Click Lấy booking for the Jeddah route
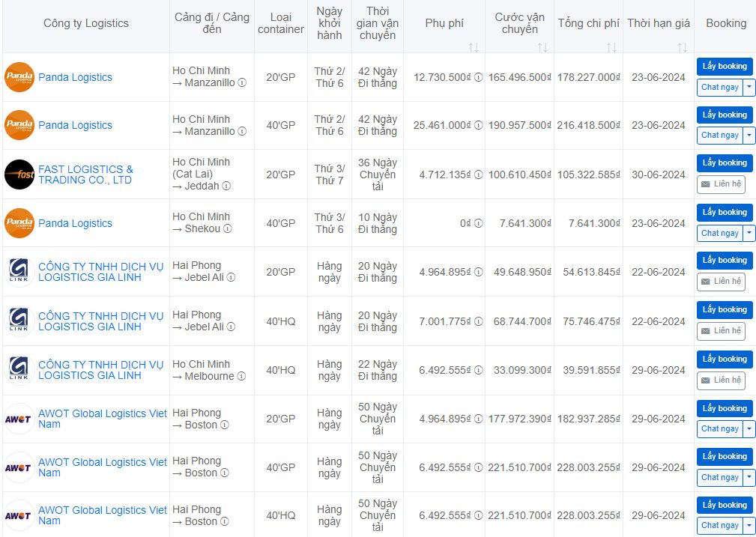756x537 pixels. coord(725,163)
